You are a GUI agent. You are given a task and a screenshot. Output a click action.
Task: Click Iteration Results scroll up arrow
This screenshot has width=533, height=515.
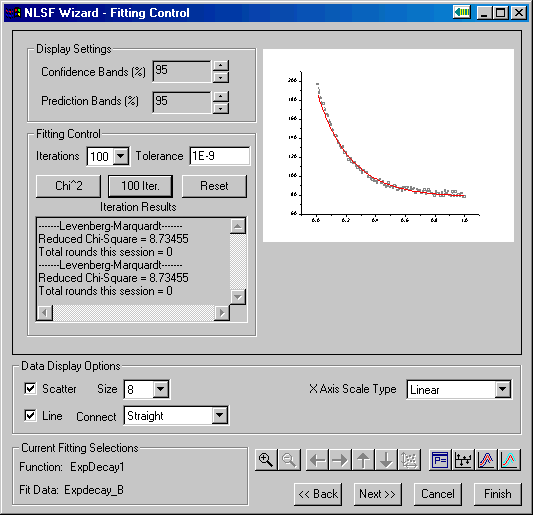[x=238, y=226]
